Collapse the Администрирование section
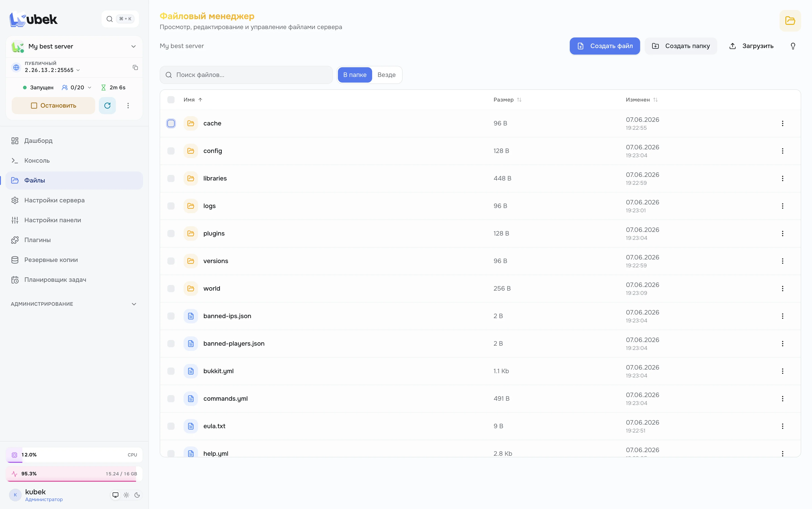The image size is (812, 509). pos(74,304)
